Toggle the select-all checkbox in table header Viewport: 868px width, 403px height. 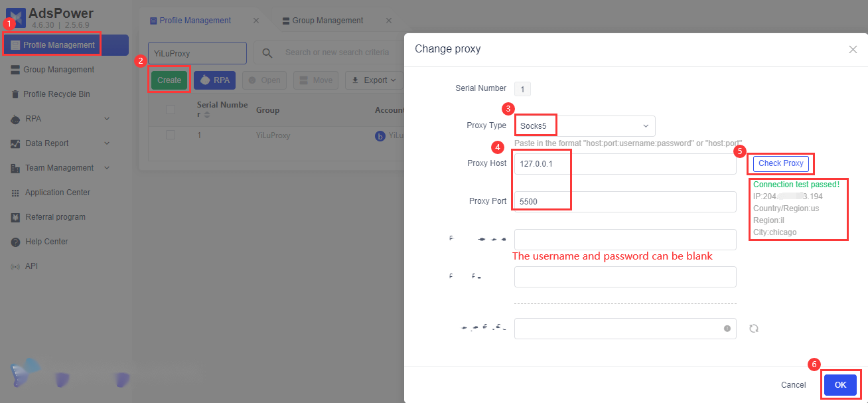[x=171, y=110]
